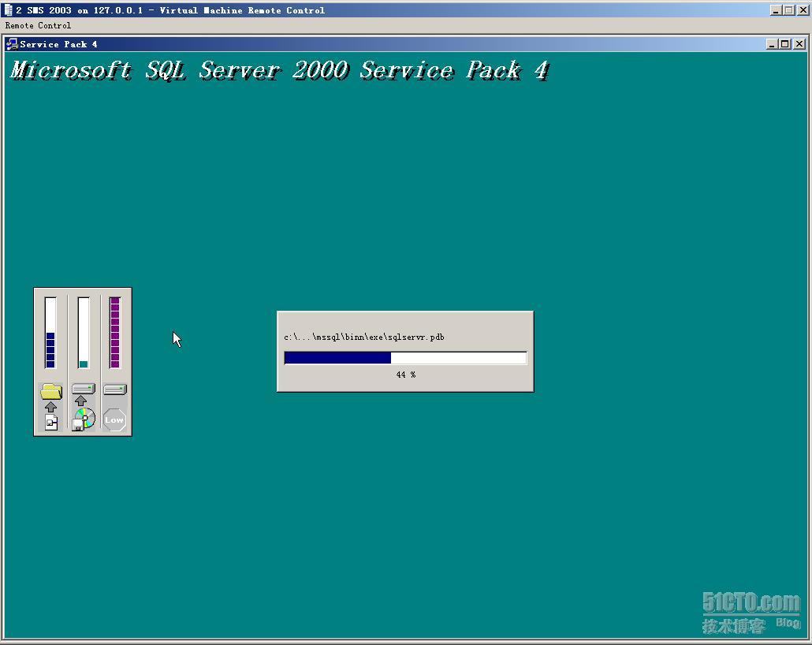Click the blue file copy gauge bar
This screenshot has width=812, height=645.
click(x=50, y=333)
